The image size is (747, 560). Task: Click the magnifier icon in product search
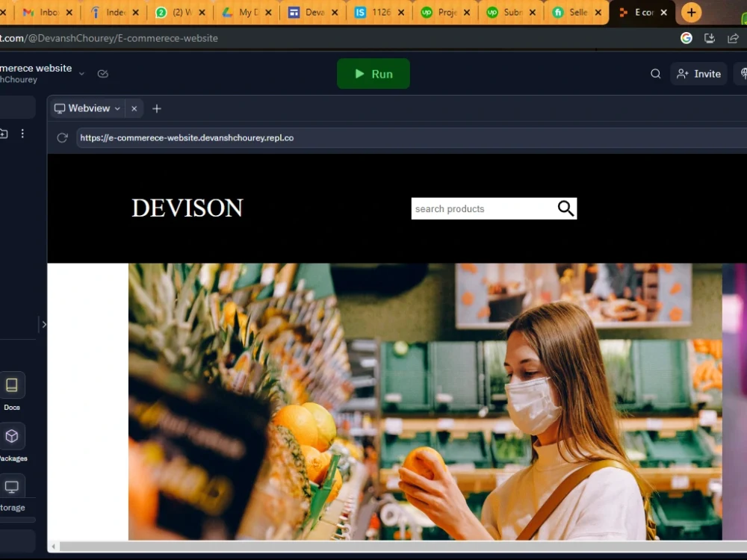click(565, 208)
